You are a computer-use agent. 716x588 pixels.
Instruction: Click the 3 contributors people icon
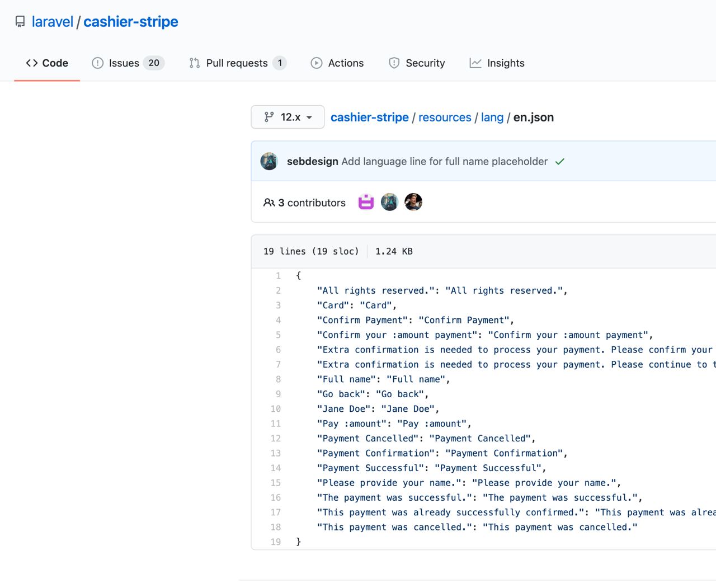269,203
